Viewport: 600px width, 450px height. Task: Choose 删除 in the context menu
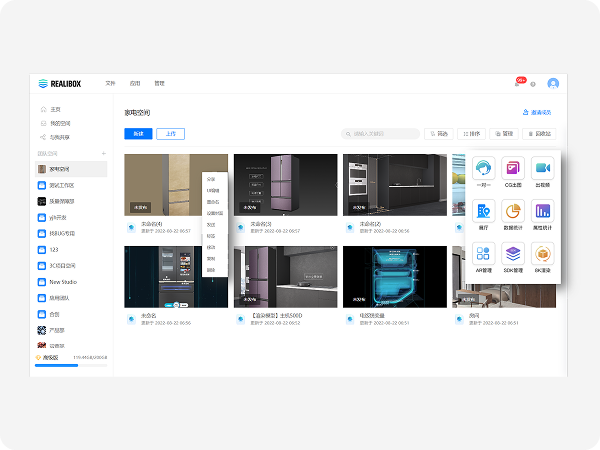point(211,270)
